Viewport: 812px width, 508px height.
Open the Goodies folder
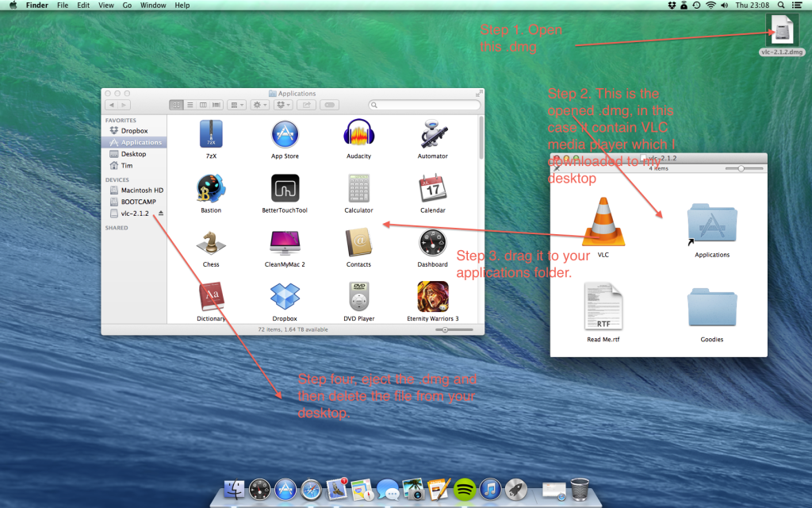pyautogui.click(x=712, y=307)
